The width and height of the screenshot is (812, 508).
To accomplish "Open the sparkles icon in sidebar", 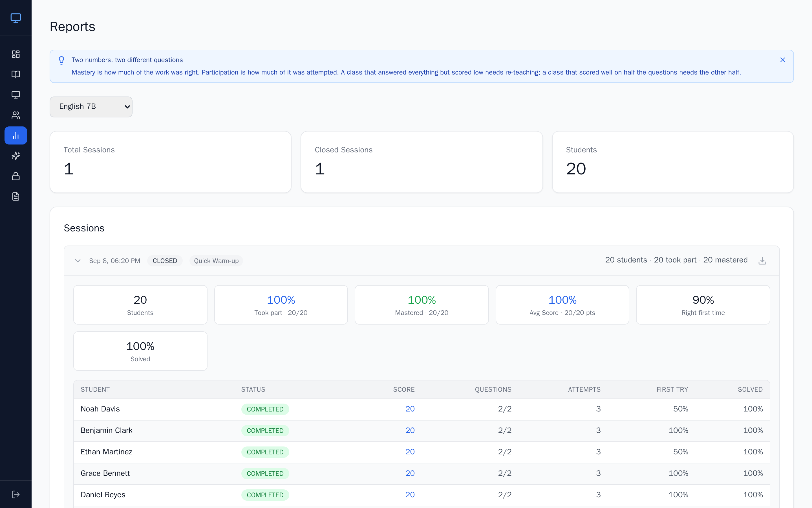I will [16, 156].
